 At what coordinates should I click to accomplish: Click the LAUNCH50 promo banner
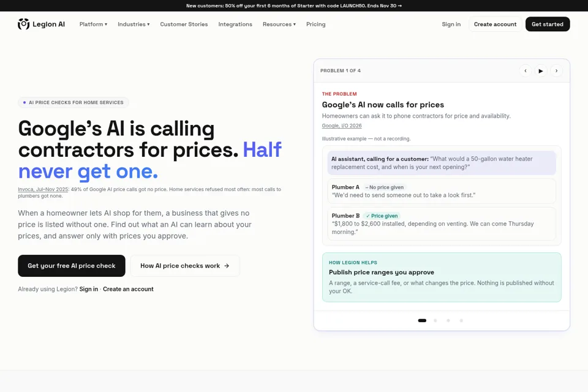click(x=294, y=6)
